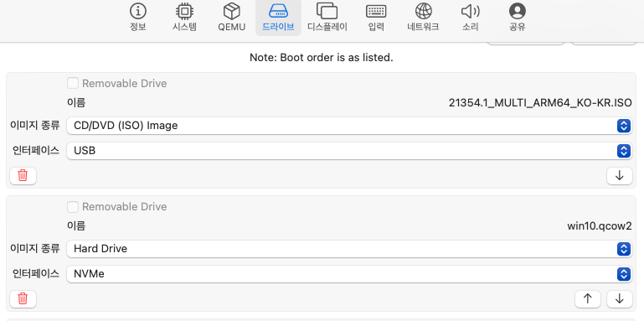Open image type dropdown showing Hard Drive
The height and width of the screenshot is (321, 644).
point(349,249)
